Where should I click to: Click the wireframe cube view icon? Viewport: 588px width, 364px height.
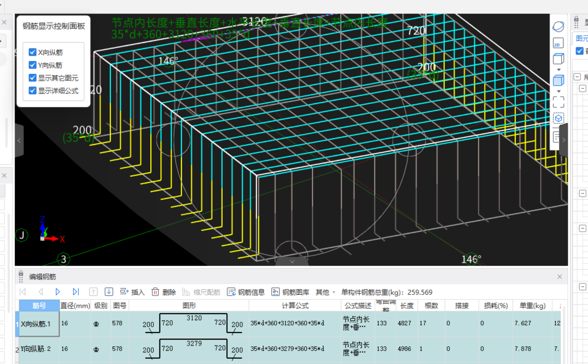point(558,59)
